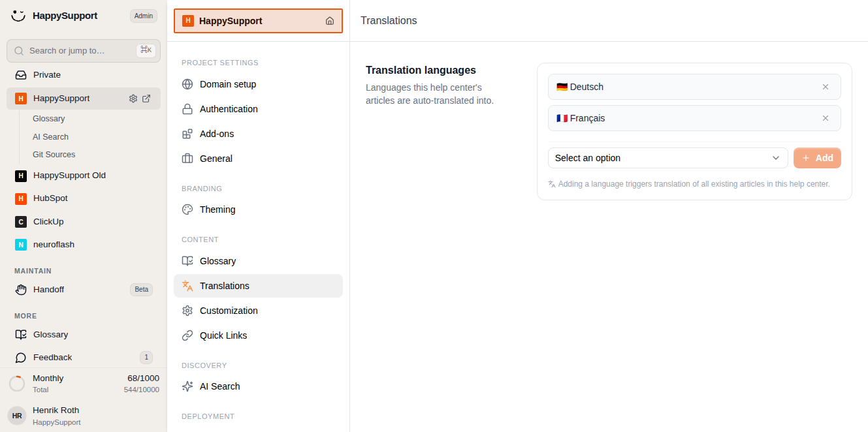Click the HappySupport Old black icon

coord(21,176)
